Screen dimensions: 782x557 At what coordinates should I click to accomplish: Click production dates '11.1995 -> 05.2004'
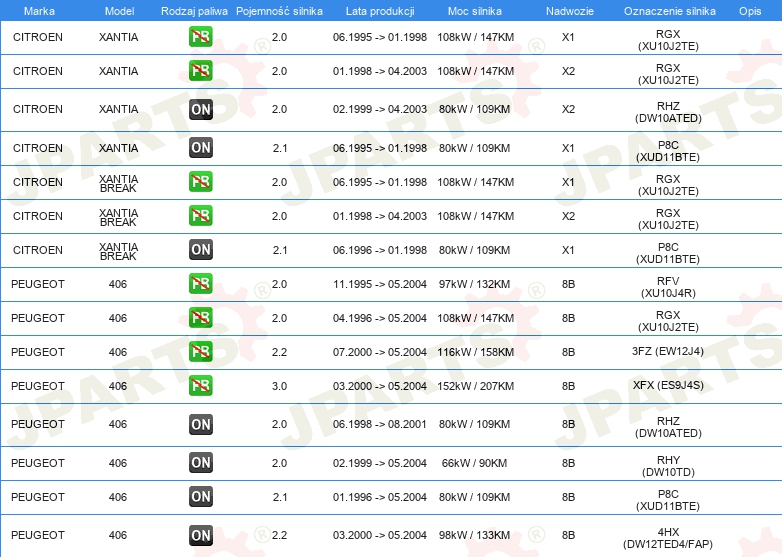[x=380, y=284]
